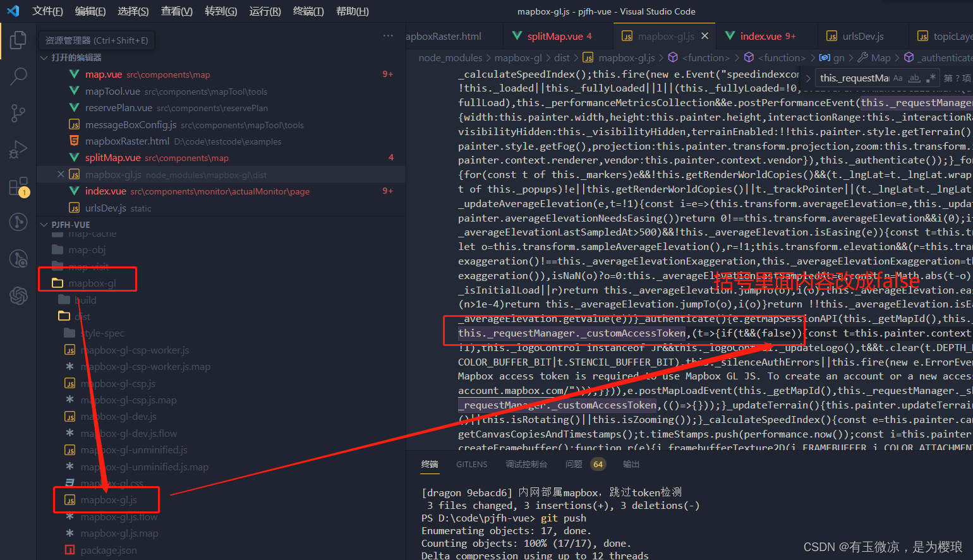Open package.json in file tree
This screenshot has height=560, width=973.
pyautogui.click(x=108, y=550)
